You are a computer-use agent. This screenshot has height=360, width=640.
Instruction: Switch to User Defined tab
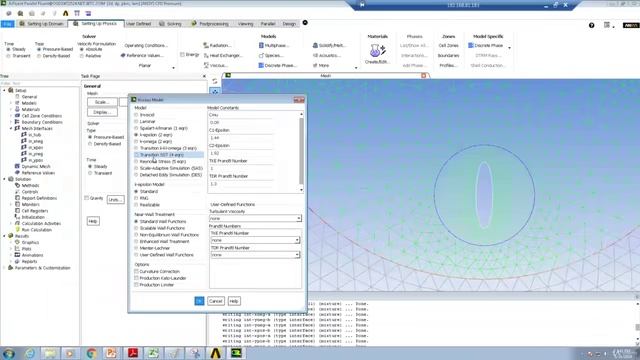138,24
